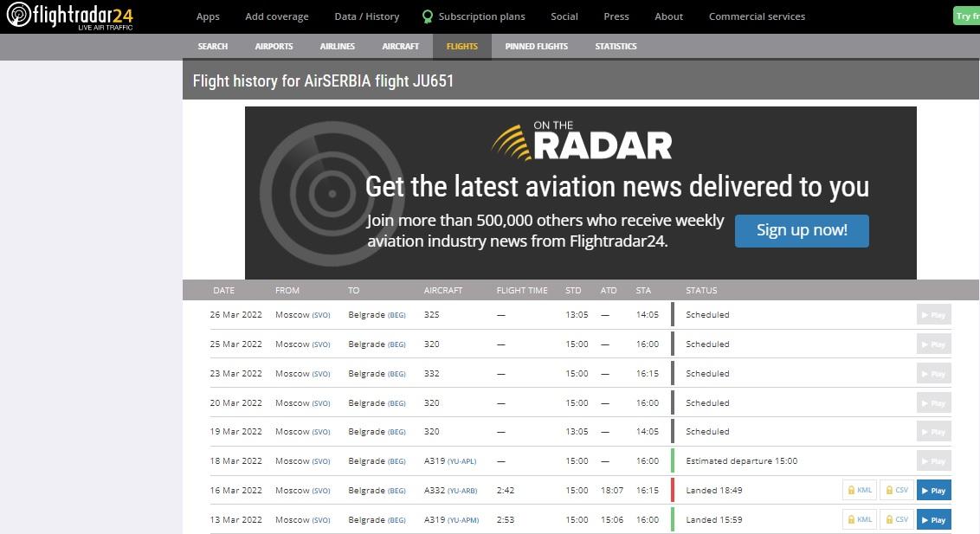This screenshot has width=980, height=534.
Task: Download KML for 13 Mar 2022 flight
Action: (860, 520)
